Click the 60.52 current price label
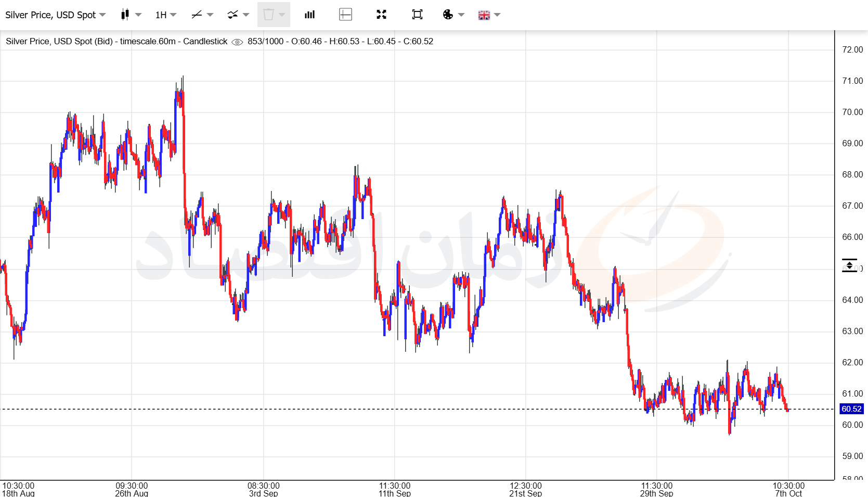868x497 pixels. click(851, 409)
